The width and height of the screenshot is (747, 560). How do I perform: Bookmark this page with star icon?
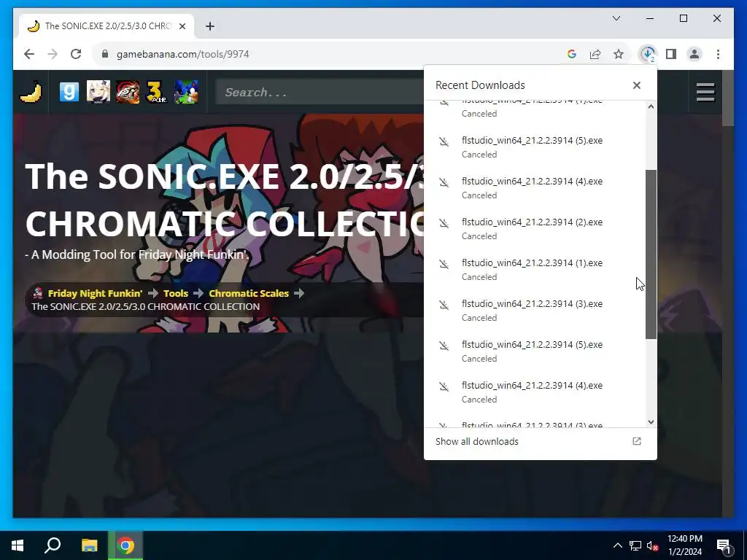click(x=619, y=54)
